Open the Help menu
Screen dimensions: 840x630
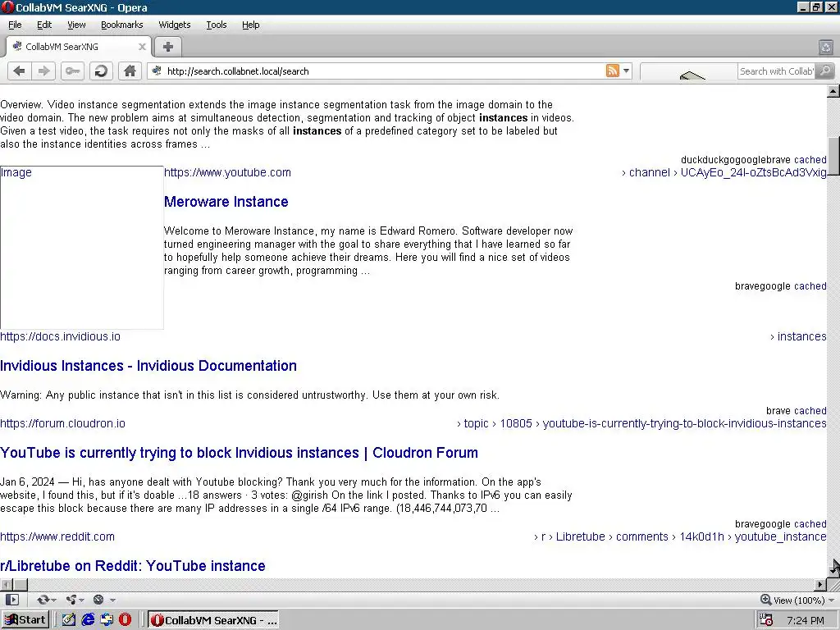pos(250,25)
